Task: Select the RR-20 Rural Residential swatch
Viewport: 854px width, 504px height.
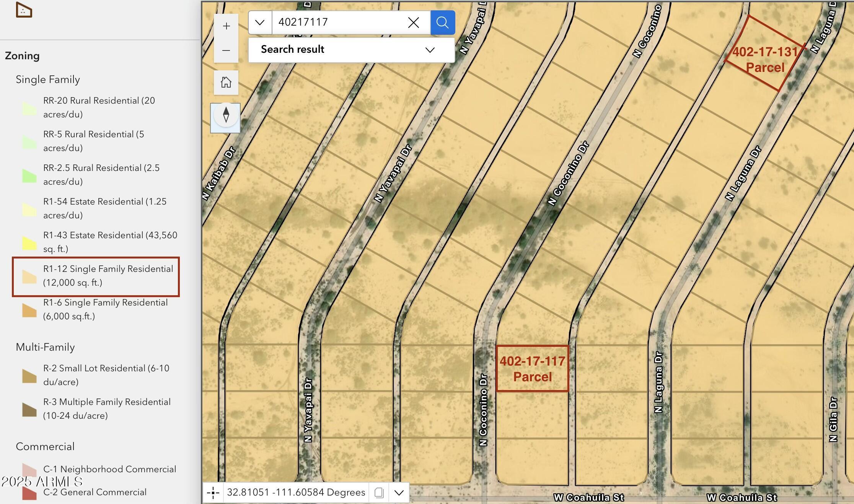Action: (x=29, y=107)
